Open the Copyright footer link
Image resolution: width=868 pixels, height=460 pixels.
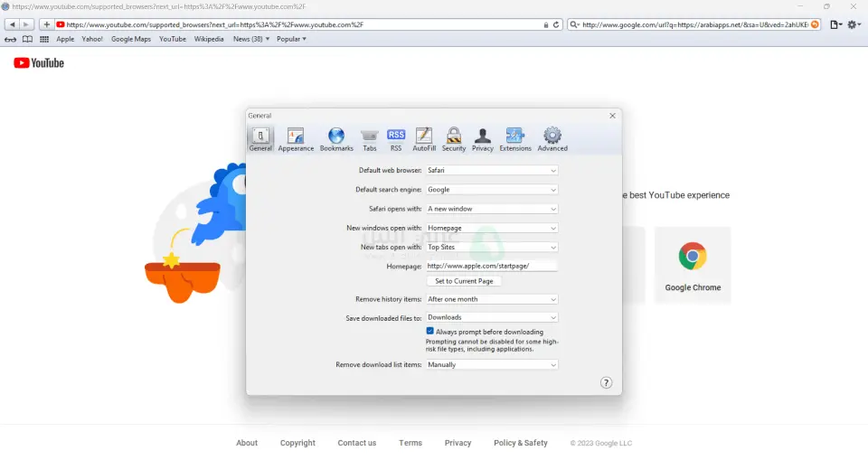point(297,443)
